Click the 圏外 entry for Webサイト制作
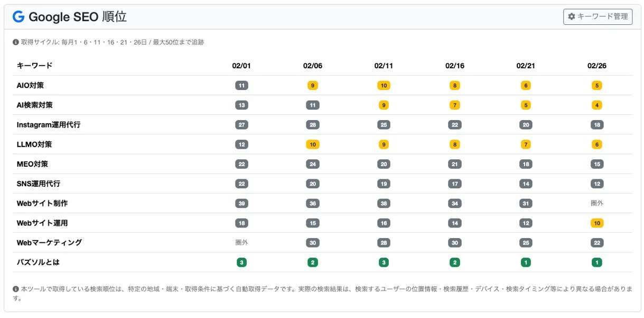Image resolution: width=644 pixels, height=318 pixels. (x=596, y=203)
